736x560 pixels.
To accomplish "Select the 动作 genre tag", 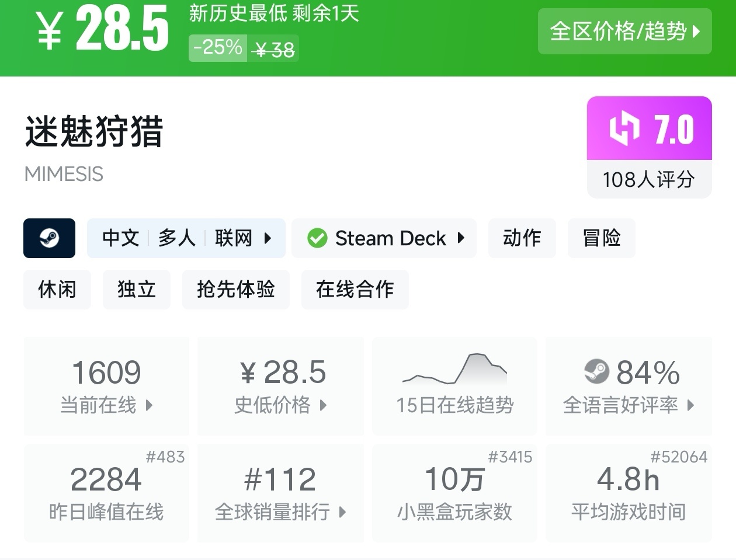I will (x=522, y=238).
